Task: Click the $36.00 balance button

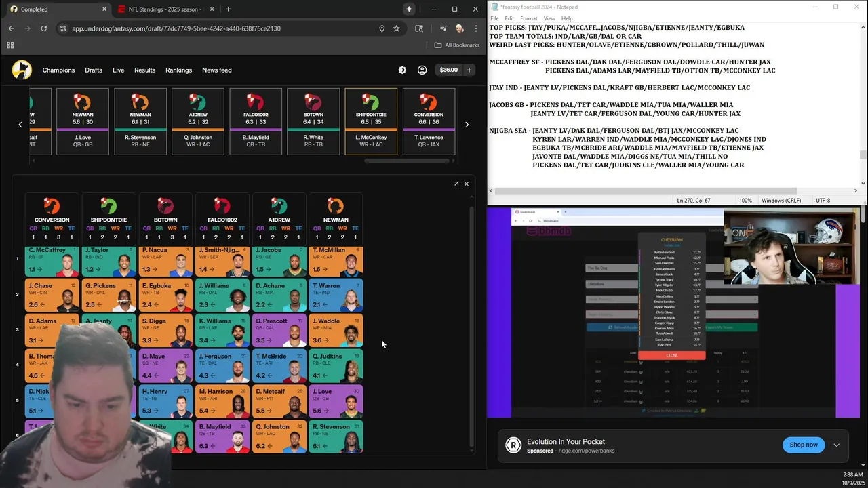Action: 449,70
